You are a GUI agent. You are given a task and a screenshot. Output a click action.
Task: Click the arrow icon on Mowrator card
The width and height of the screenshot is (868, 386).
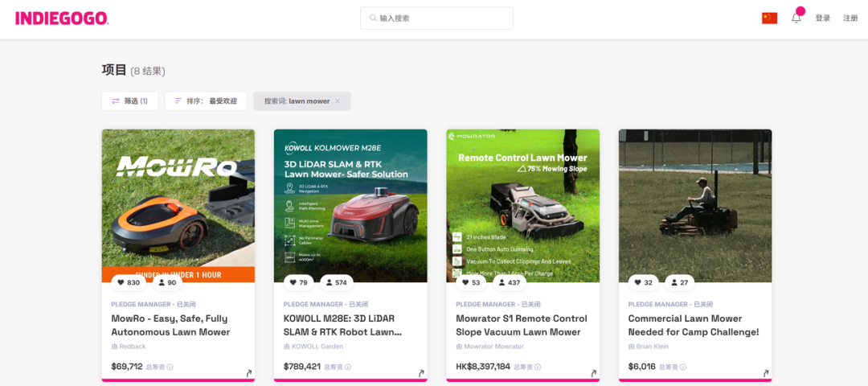(x=593, y=373)
